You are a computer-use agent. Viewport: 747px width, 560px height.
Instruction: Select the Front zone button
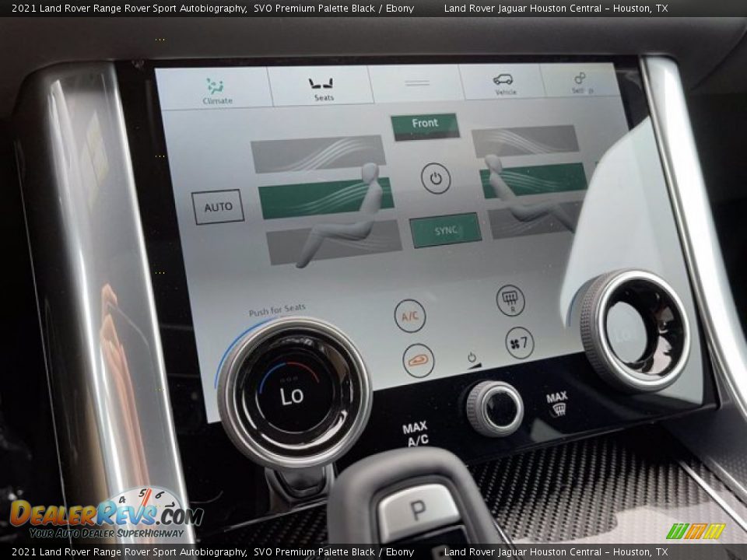tap(425, 126)
